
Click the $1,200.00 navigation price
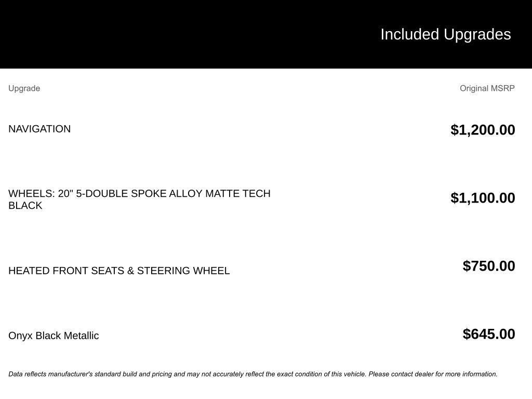(483, 130)
